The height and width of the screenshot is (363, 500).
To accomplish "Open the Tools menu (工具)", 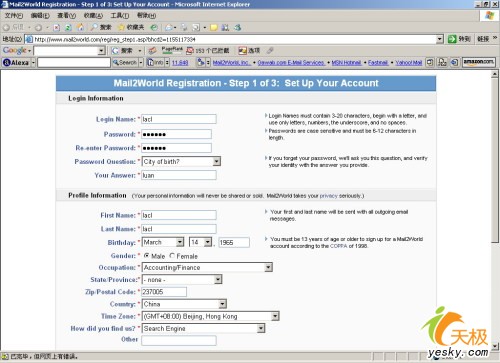I will [120, 15].
